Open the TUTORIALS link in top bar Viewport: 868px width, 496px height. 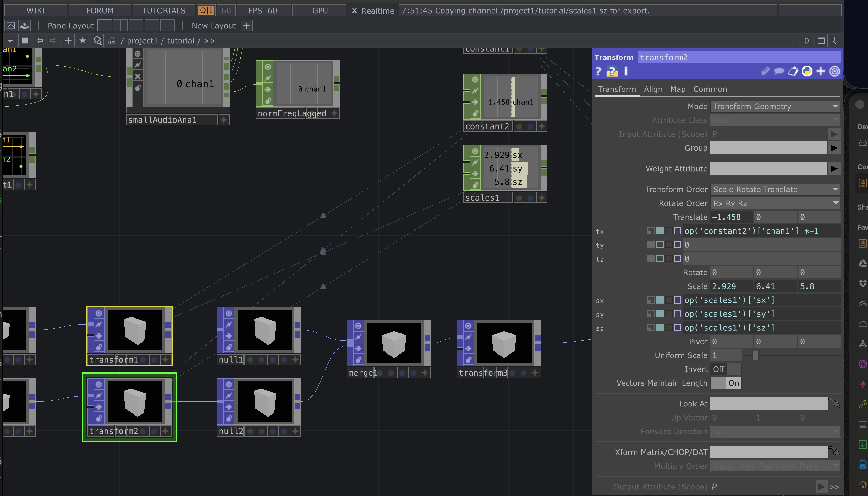(163, 11)
